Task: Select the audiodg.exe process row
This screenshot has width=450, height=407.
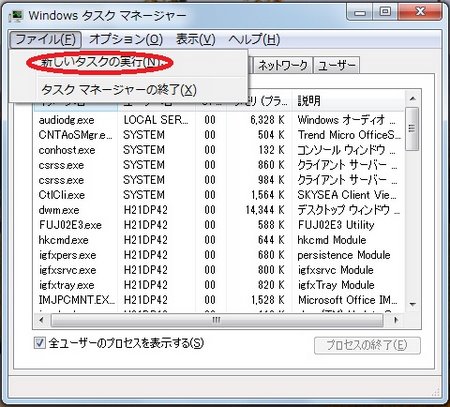Action: click(218, 120)
